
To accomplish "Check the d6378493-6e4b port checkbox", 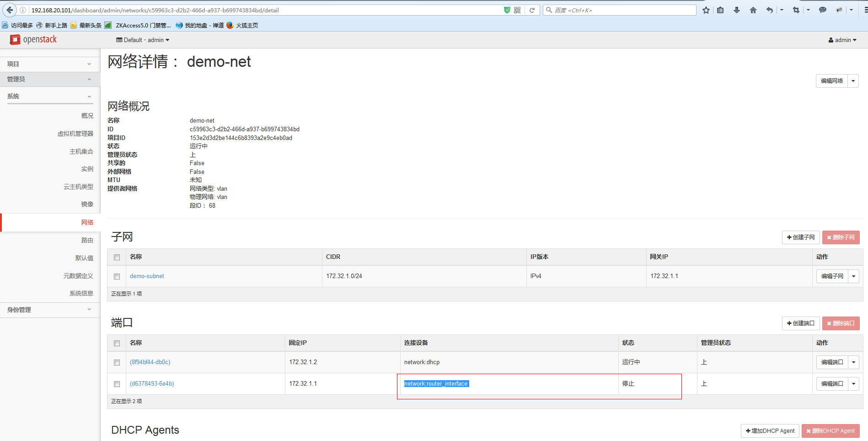I will pos(117,384).
